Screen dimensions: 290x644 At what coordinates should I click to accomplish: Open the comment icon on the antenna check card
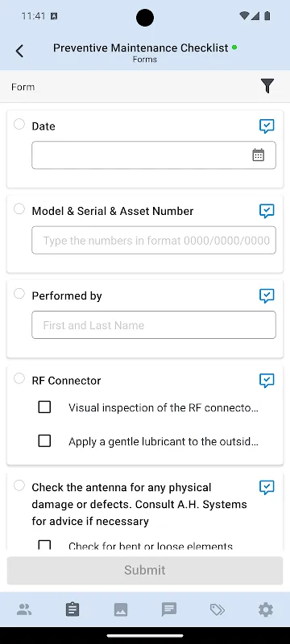pyautogui.click(x=267, y=488)
